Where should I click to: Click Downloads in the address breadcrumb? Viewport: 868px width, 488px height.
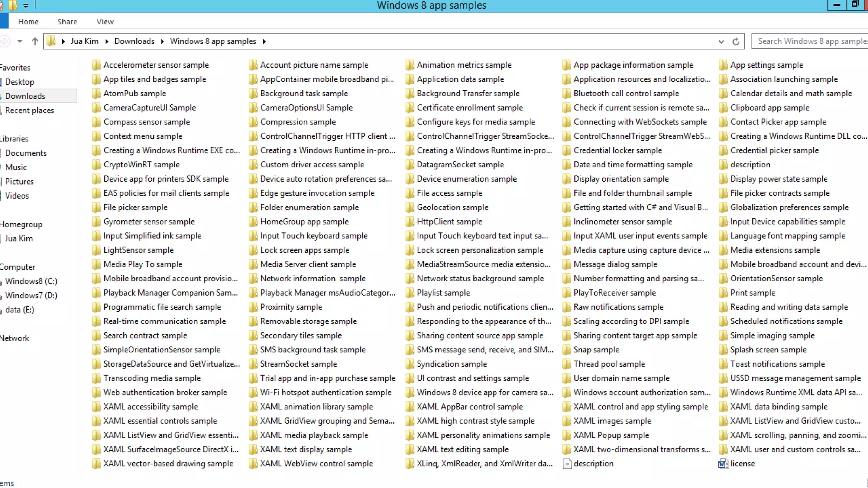click(134, 41)
